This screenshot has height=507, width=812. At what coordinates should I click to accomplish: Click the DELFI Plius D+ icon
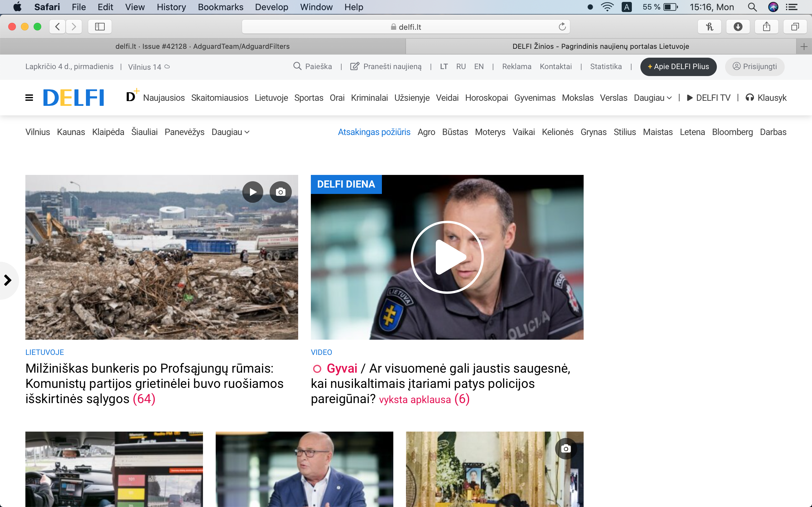click(x=132, y=96)
